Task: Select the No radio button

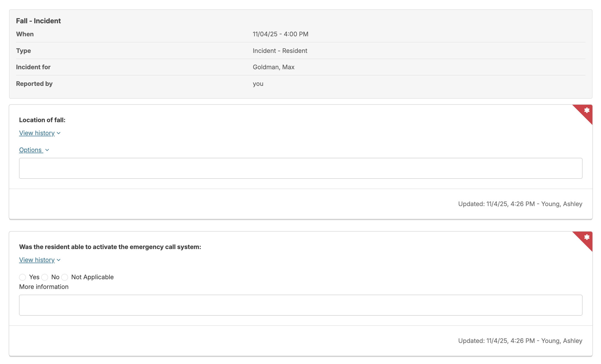Action: (45, 277)
